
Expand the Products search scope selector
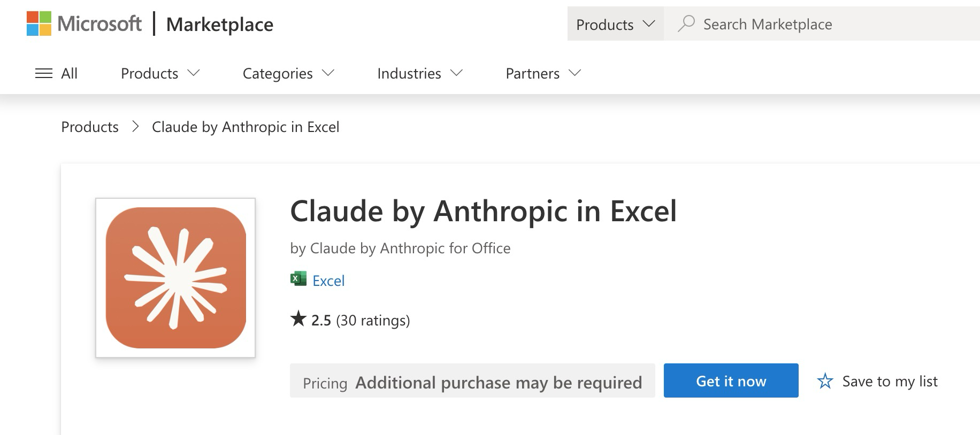[x=614, y=24]
